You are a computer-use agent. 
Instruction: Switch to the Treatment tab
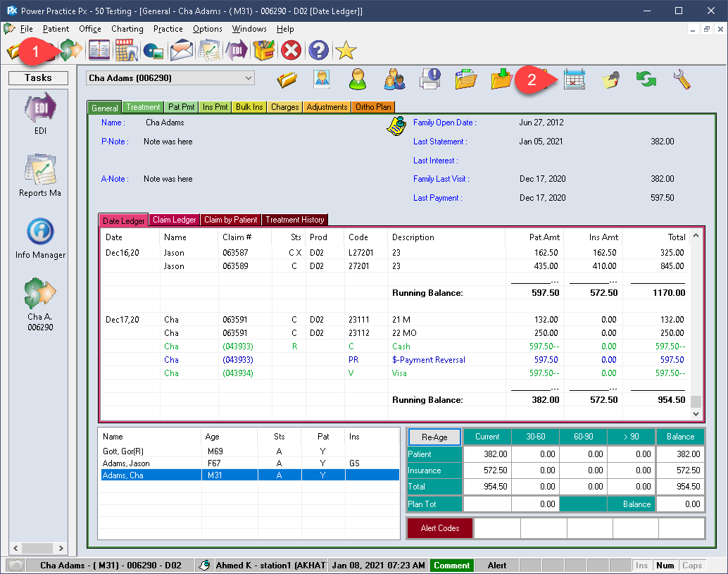tap(143, 107)
